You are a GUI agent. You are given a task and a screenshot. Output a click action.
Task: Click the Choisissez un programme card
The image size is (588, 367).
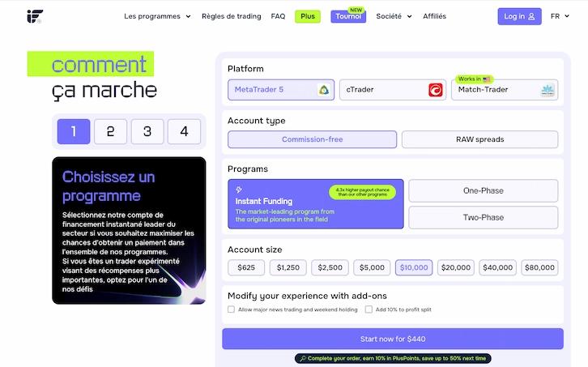[x=129, y=230]
